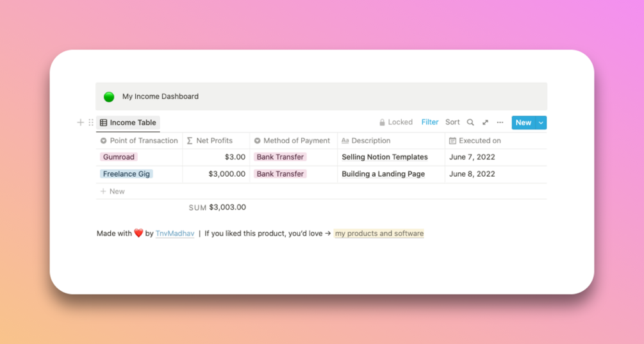This screenshot has width=644, height=344.
Task: Click the SUM calculation under Net Profits
Action: click(x=217, y=208)
